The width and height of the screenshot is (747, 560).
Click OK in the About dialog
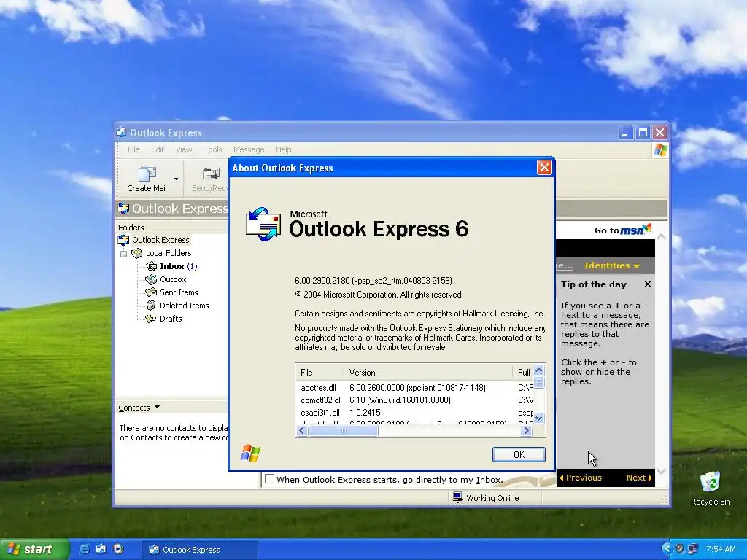coord(519,454)
